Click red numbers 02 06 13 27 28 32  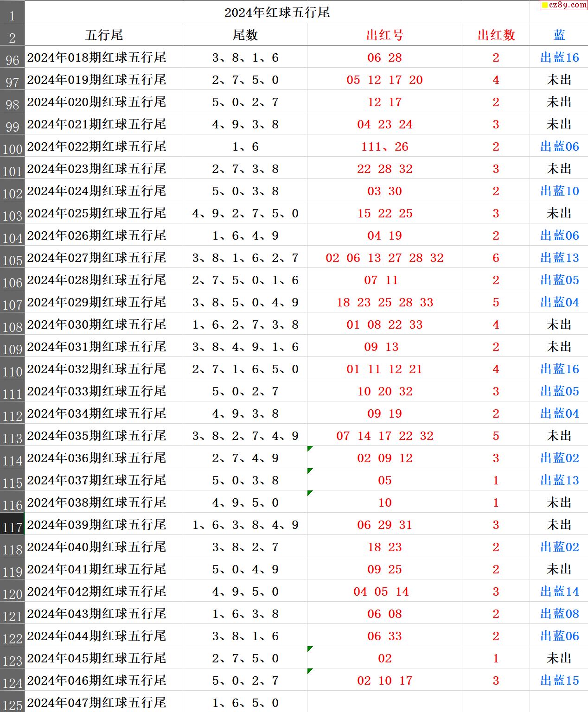[384, 258]
